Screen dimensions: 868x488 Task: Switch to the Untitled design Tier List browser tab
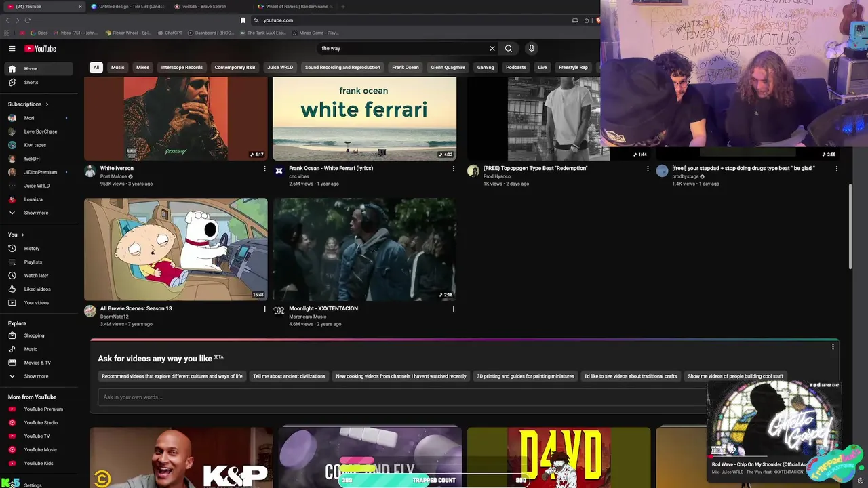click(127, 7)
